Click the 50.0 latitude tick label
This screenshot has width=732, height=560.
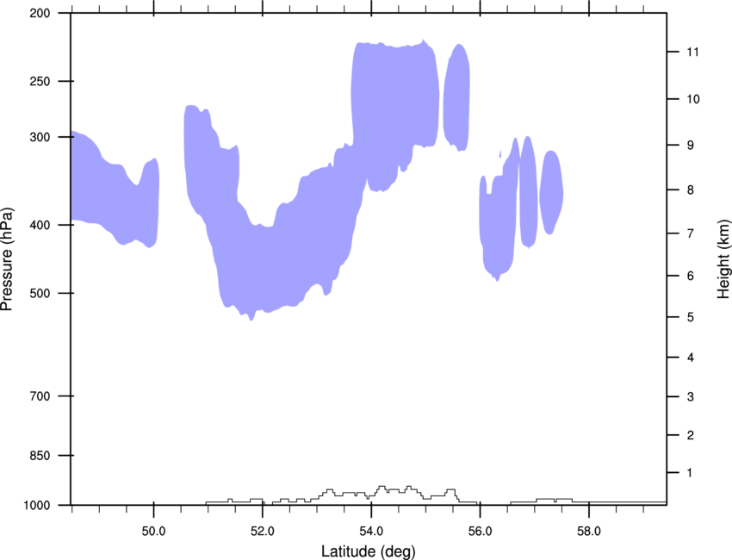point(153,532)
